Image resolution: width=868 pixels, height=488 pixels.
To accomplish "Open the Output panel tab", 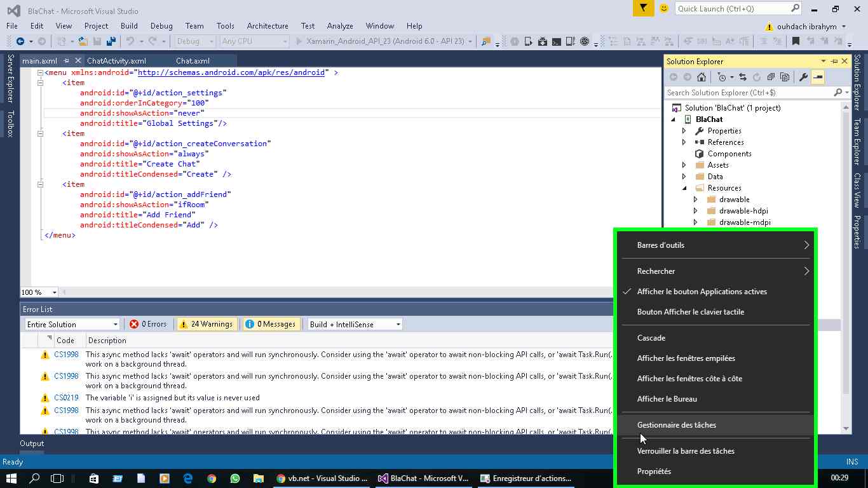I will [32, 444].
